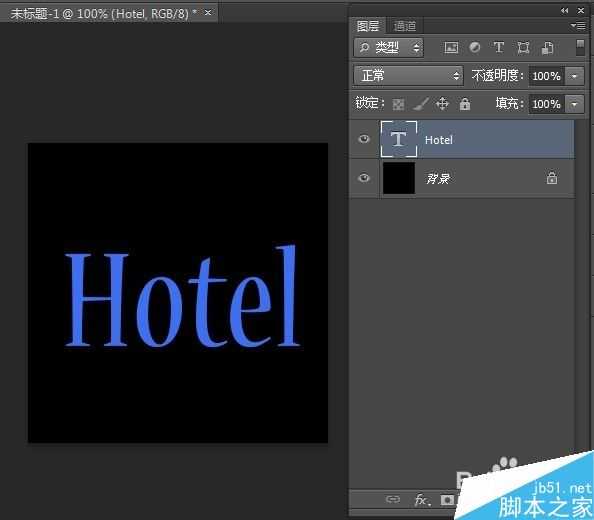Open the fx layer style menu
Image resolution: width=594 pixels, height=520 pixels.
pyautogui.click(x=422, y=500)
